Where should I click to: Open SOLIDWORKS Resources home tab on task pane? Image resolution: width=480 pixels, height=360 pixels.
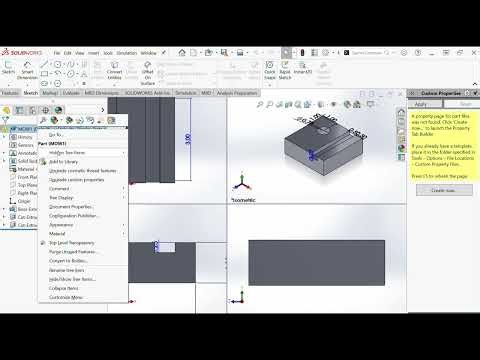coord(402,113)
